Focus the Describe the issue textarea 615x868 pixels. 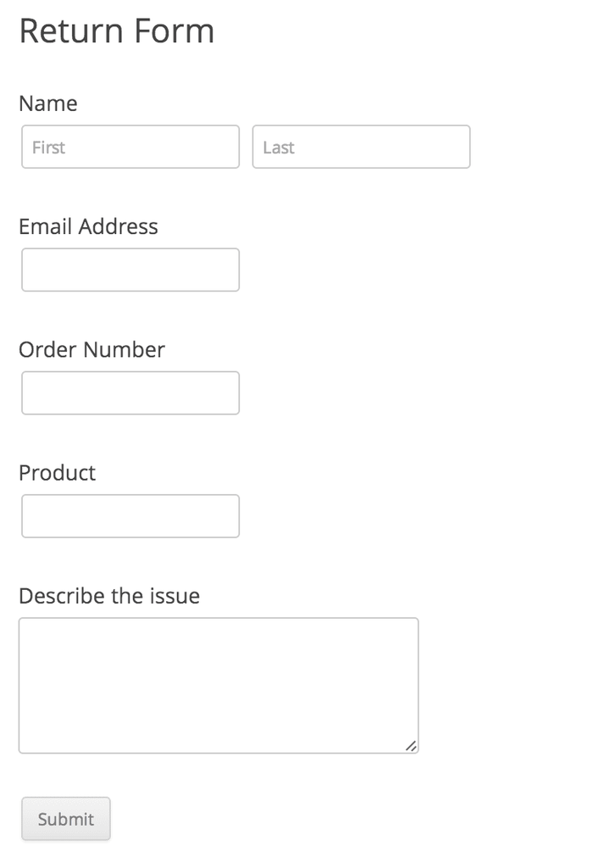click(219, 685)
